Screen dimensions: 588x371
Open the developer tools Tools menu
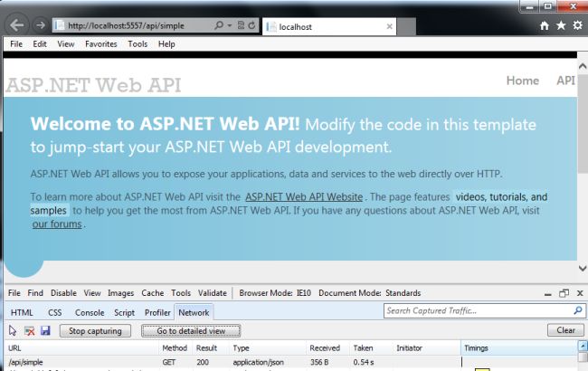click(x=181, y=293)
